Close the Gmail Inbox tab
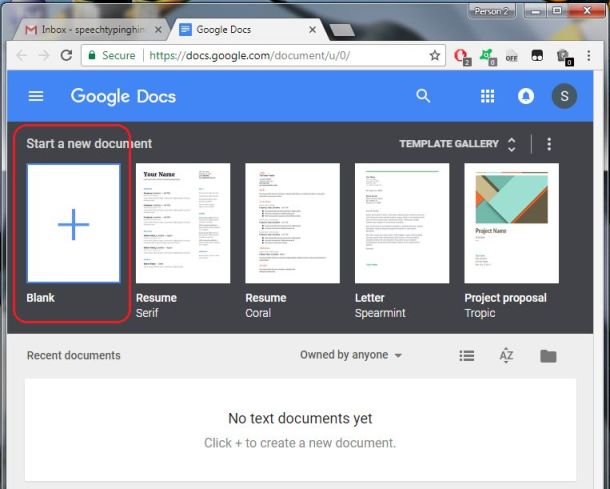 pyautogui.click(x=158, y=30)
